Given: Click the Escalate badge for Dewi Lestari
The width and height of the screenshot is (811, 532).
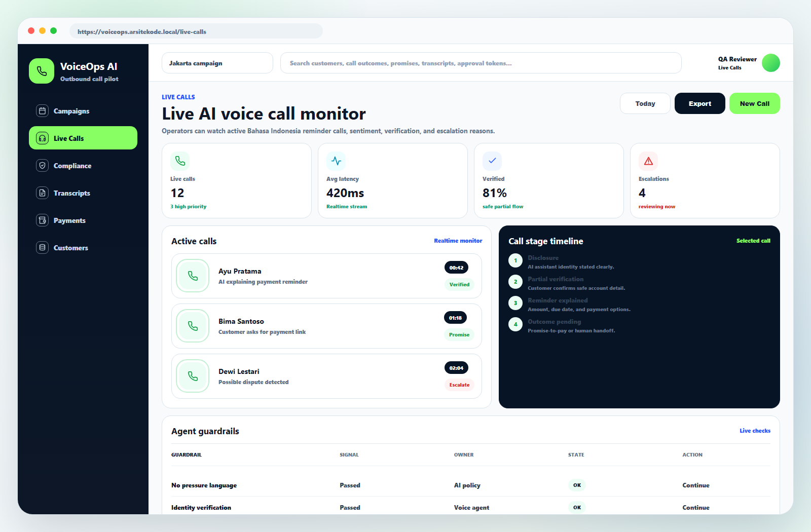Looking at the screenshot, I should tap(459, 385).
